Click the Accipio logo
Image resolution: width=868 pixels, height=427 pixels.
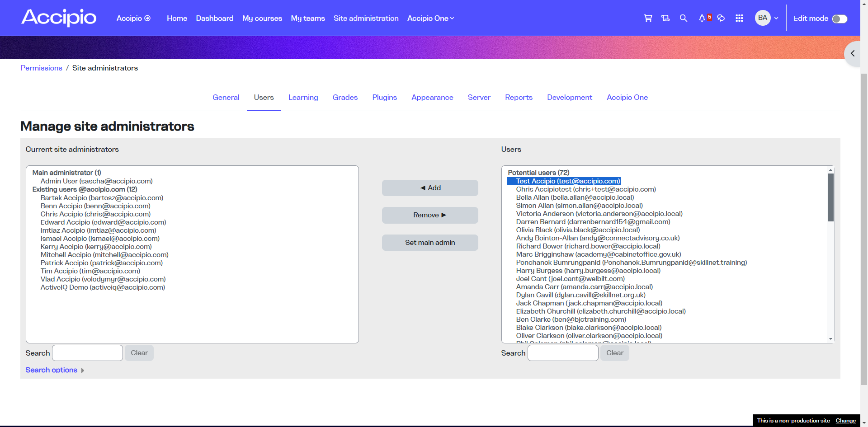point(59,18)
